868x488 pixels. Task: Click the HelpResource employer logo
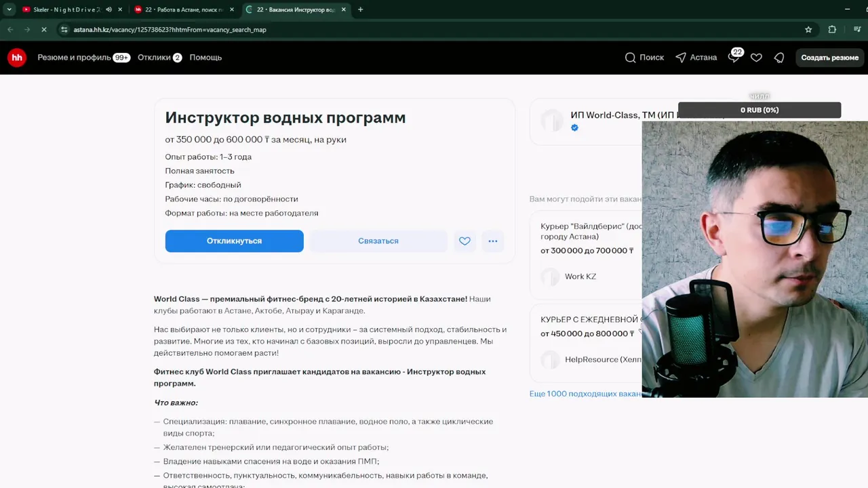coord(550,359)
